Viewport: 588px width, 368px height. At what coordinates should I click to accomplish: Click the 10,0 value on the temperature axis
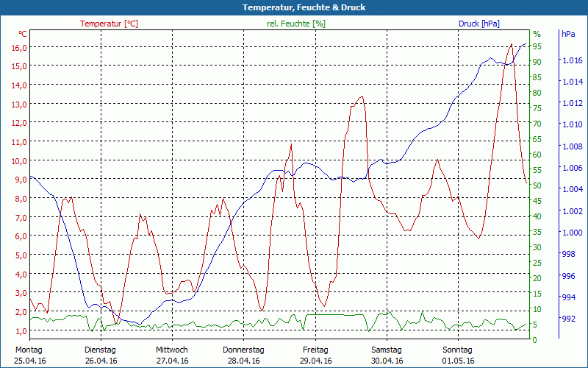[x=19, y=160]
